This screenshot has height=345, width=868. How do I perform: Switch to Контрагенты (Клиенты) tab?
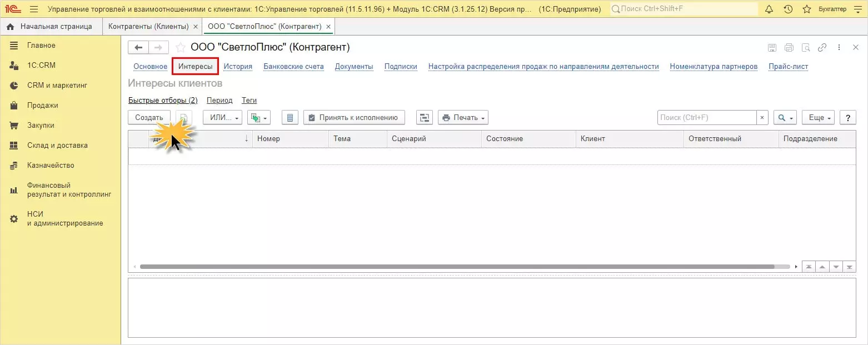[148, 26]
